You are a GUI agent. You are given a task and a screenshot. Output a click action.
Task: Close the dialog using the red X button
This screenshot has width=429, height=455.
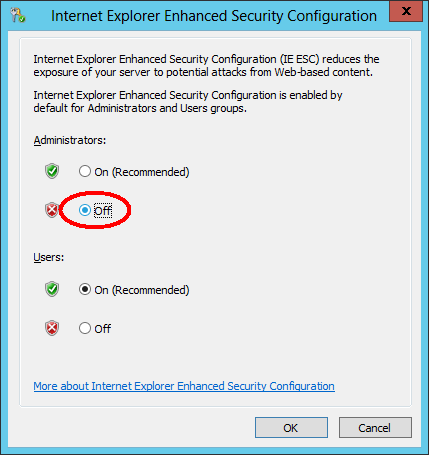click(406, 11)
